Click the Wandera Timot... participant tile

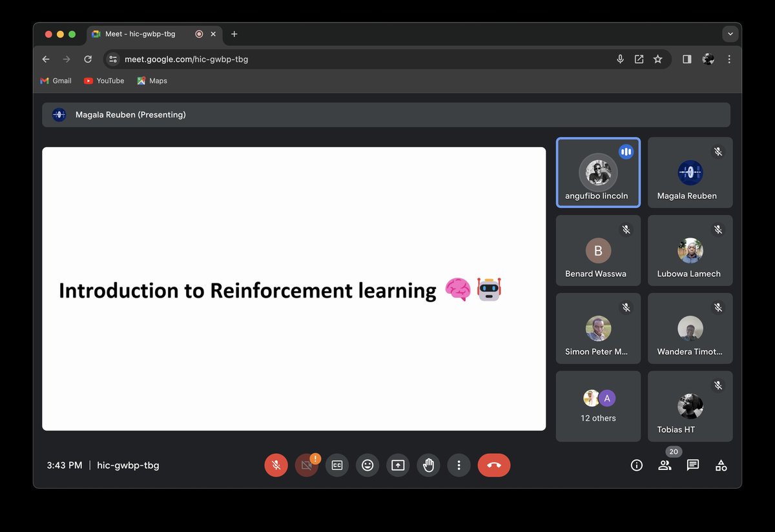point(690,329)
